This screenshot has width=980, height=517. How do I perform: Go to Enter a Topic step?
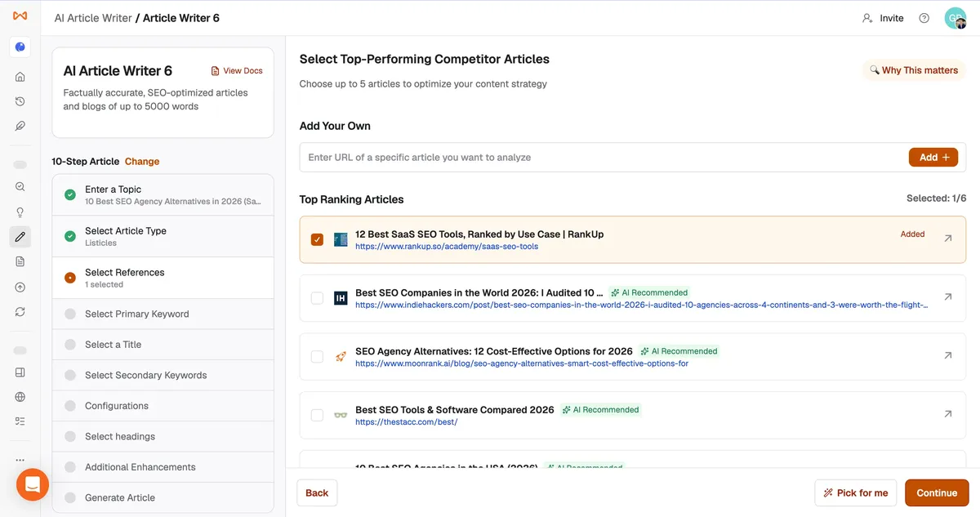click(x=163, y=194)
